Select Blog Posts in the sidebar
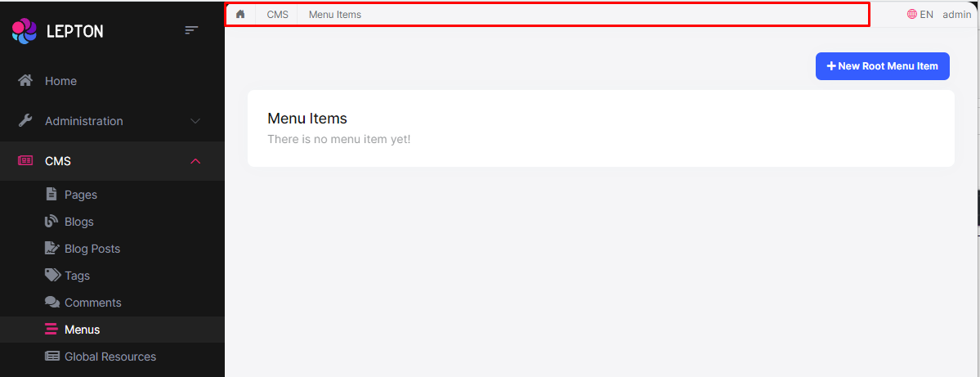 click(92, 249)
